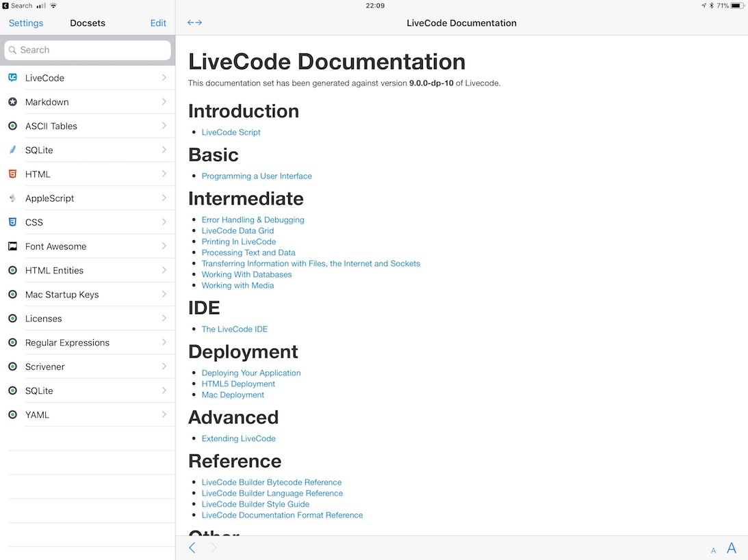This screenshot has height=560, width=748.
Task: Expand the YAML docset chevron
Action: point(164,414)
